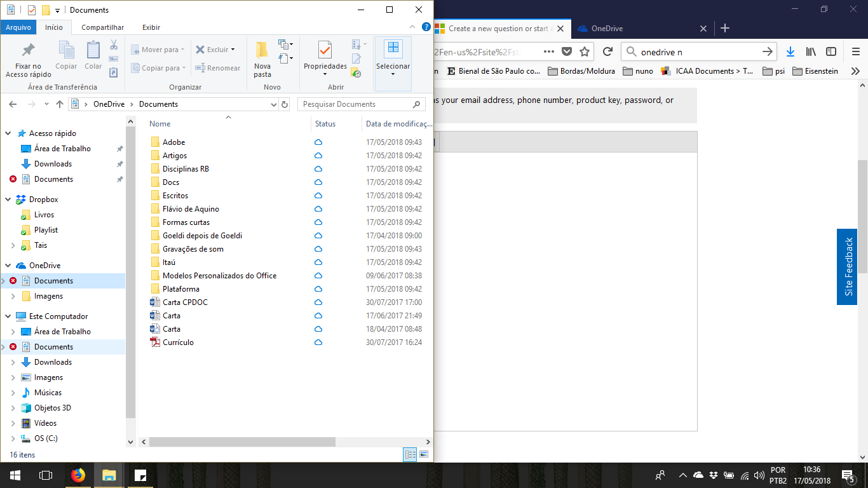Switch to the Compartilhar ribbon tab
Image resolution: width=868 pixels, height=488 pixels.
(x=102, y=27)
